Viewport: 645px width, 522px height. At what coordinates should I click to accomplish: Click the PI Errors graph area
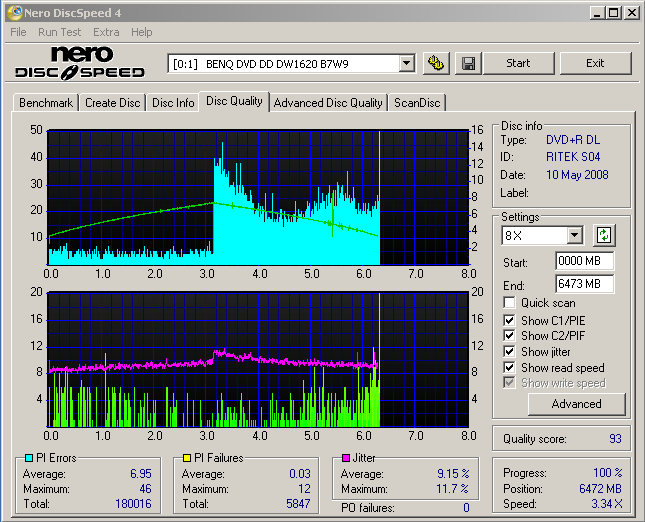coord(258,198)
